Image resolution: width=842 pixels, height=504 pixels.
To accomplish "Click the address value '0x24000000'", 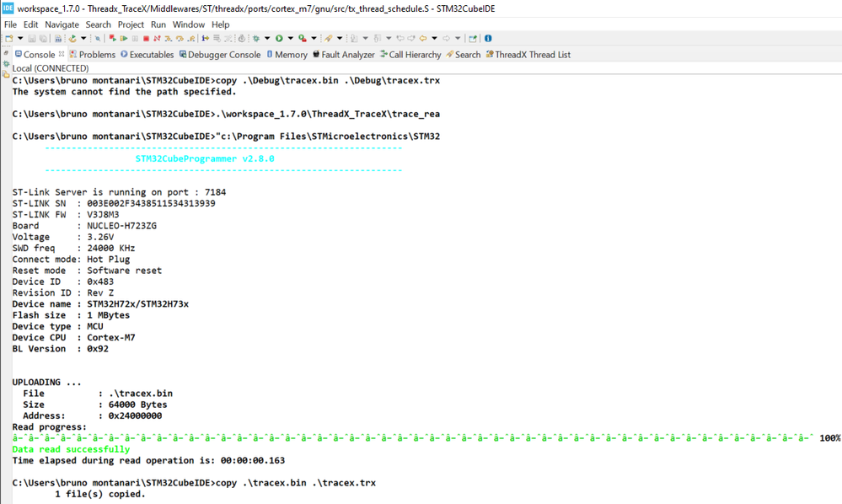I will (135, 416).
